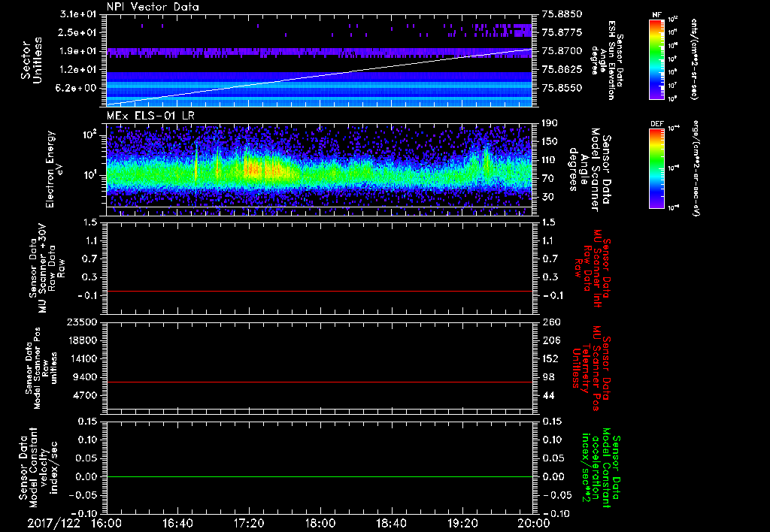
Task: Click the 75.8550 sun elevation tick value
Action: 562,88
